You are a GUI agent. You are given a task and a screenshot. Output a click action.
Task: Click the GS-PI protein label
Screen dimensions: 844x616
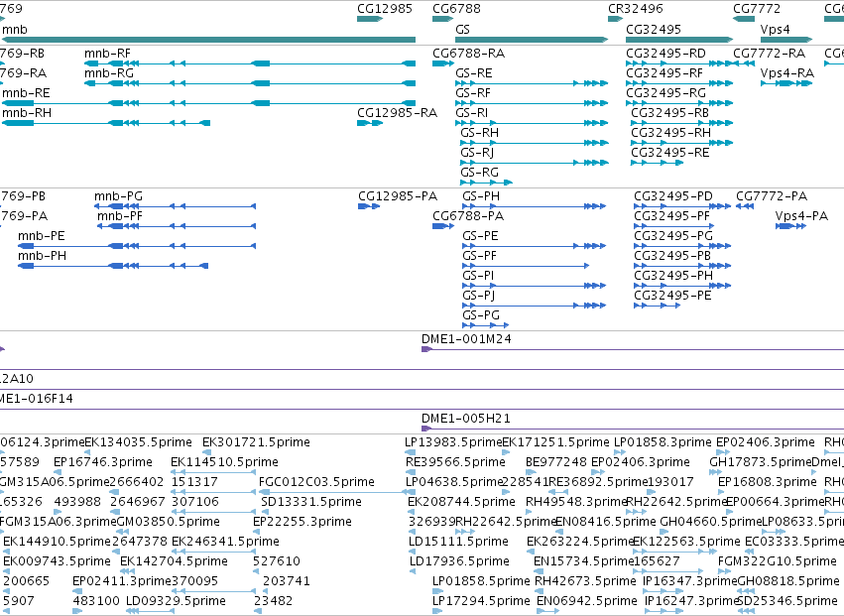tap(478, 276)
